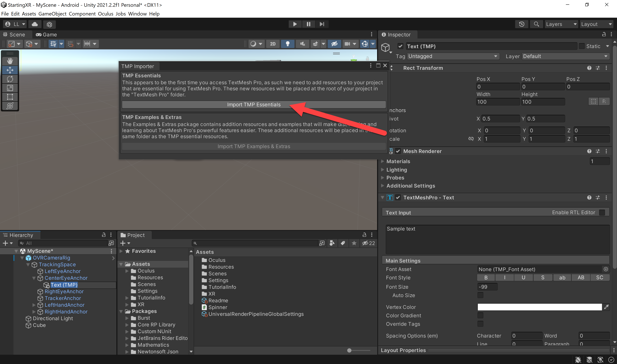Select the Hand tool in scene toolbar

click(10, 61)
